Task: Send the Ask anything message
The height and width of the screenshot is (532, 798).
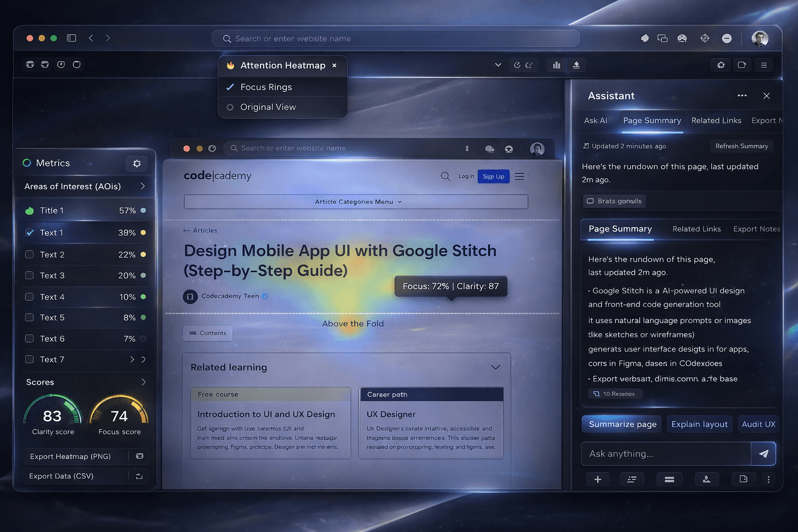Action: (x=763, y=454)
